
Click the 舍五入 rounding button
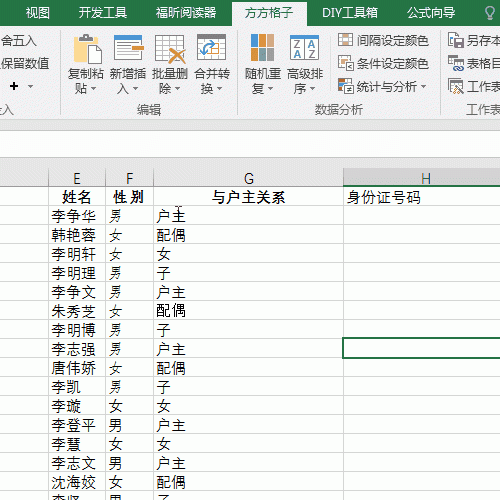click(18, 41)
